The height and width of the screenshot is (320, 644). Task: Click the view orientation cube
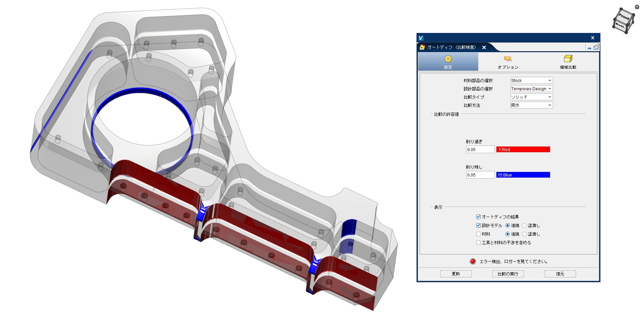tap(623, 21)
